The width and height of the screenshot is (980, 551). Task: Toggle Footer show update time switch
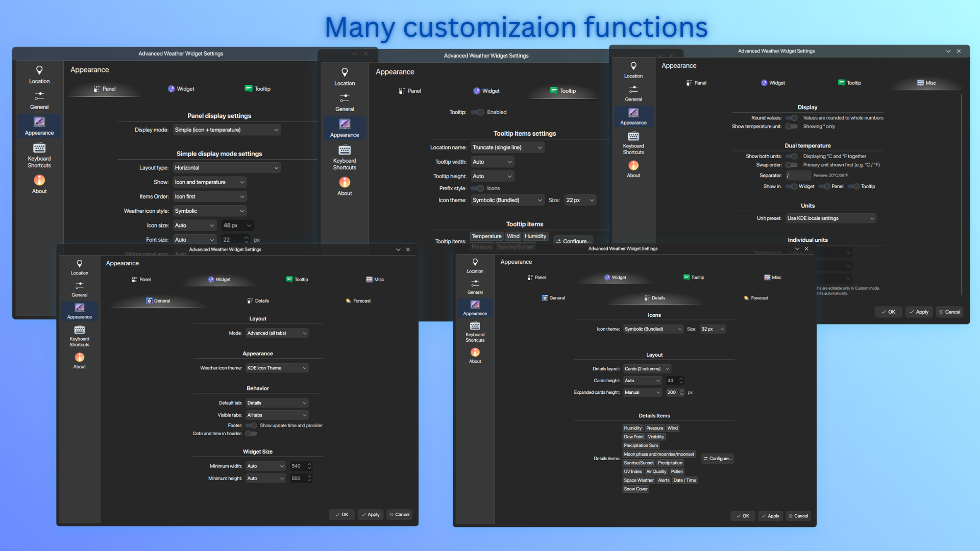[x=251, y=425]
